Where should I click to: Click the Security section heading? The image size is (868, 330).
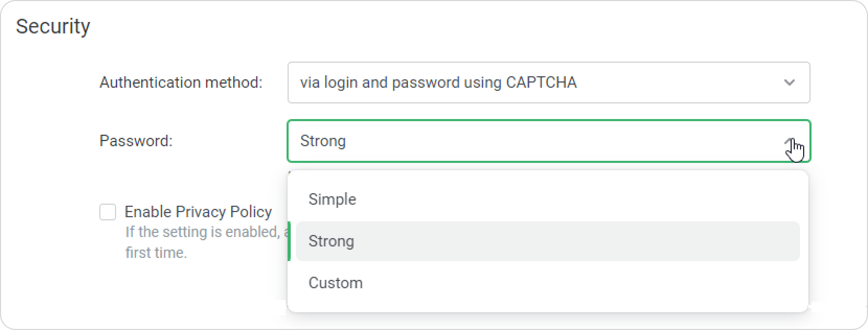(x=53, y=26)
